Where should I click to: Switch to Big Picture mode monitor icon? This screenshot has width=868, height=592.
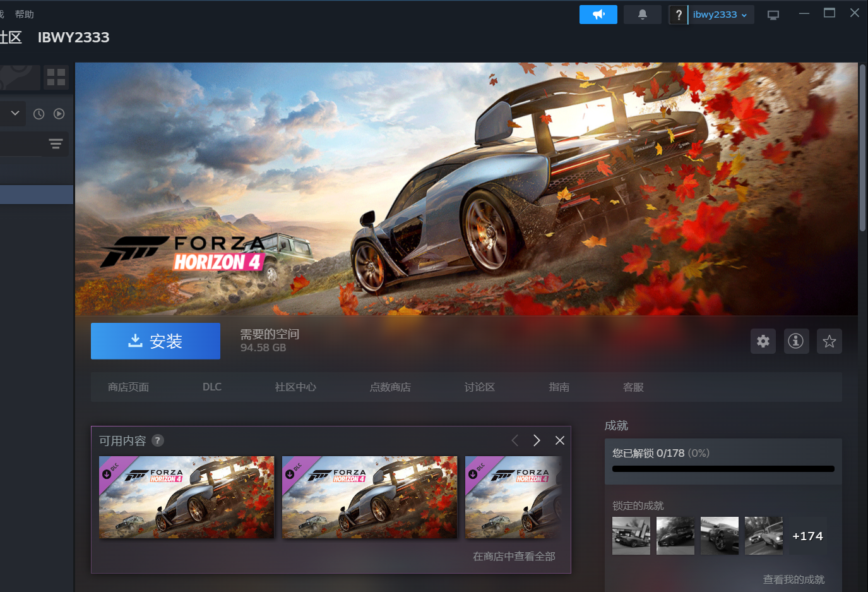click(x=773, y=15)
